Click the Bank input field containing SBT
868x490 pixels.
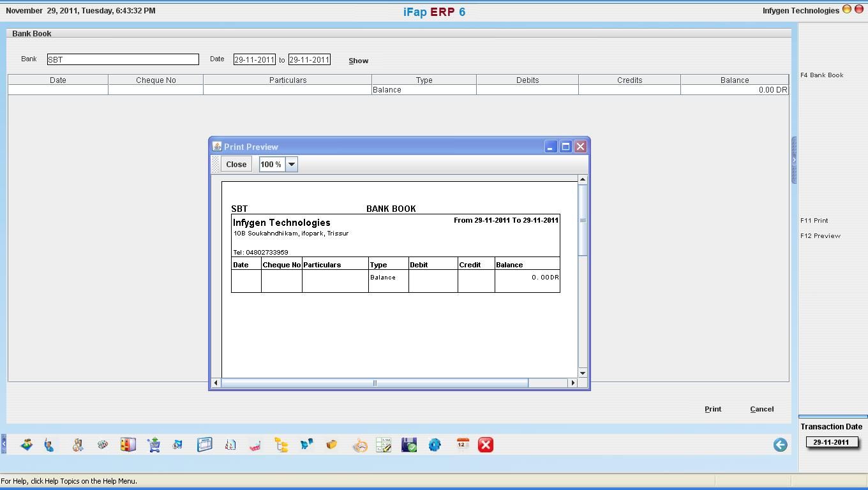pyautogui.click(x=123, y=59)
